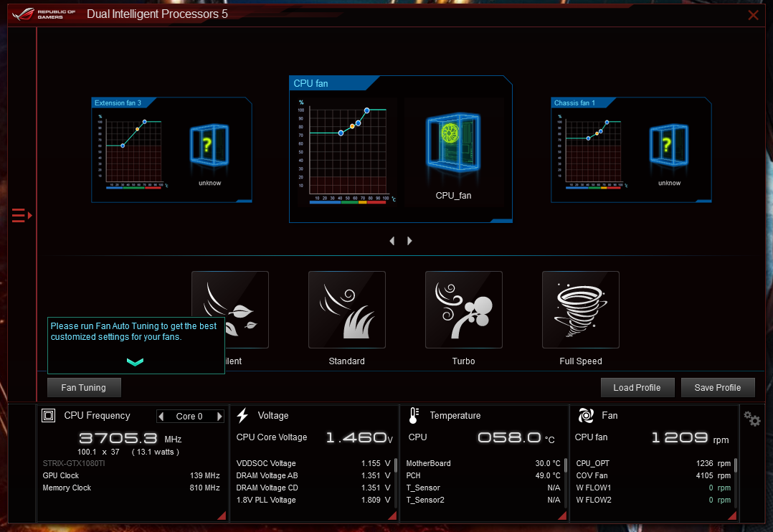Click the COV Fan speed row
This screenshot has height=532, width=773.
653,476
